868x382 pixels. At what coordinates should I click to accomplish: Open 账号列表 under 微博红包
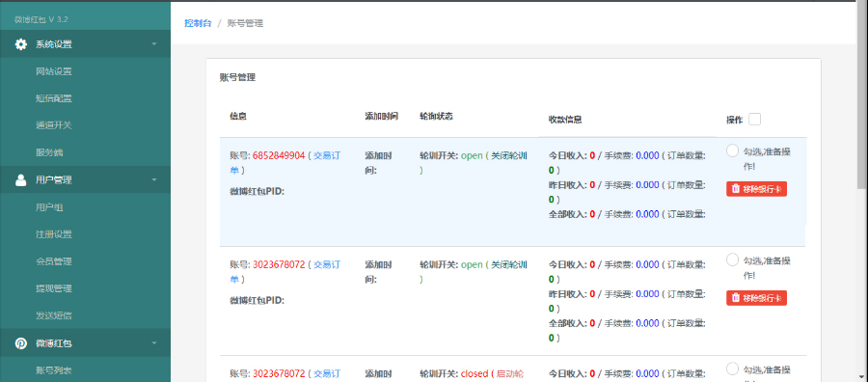pos(54,370)
